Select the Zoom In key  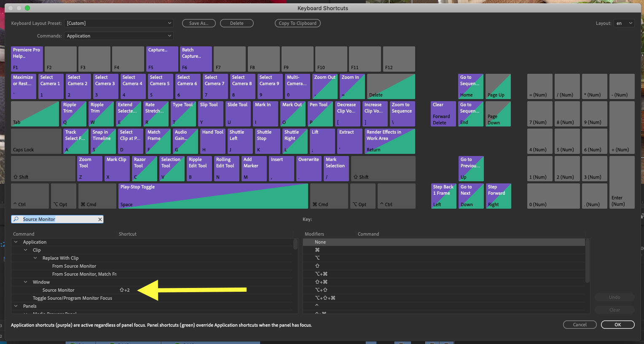[352, 86]
